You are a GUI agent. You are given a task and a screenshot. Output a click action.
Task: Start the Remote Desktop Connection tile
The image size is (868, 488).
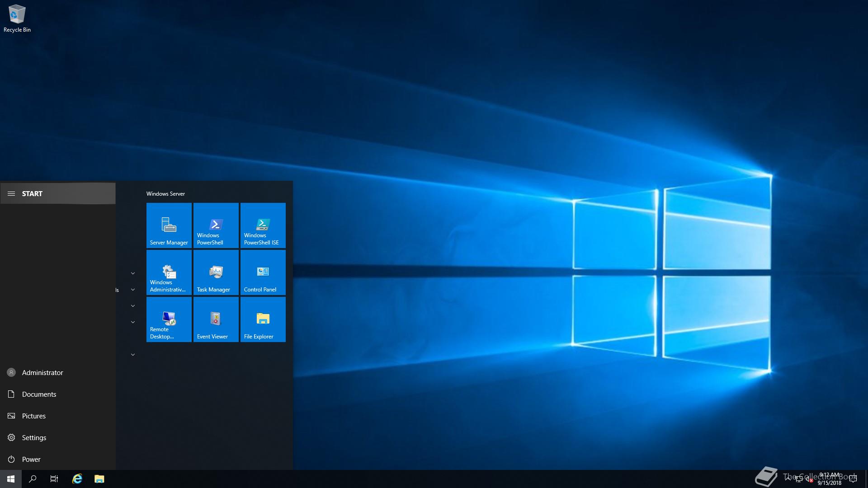point(169,319)
